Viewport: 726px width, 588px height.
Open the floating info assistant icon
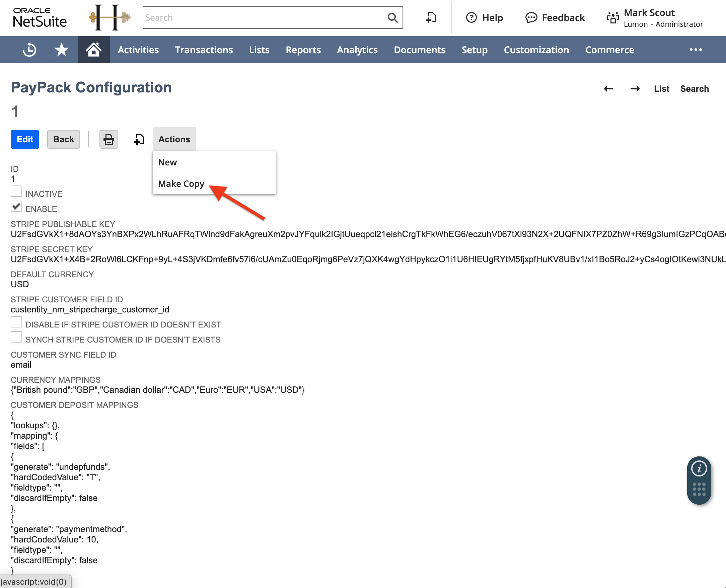point(699,469)
